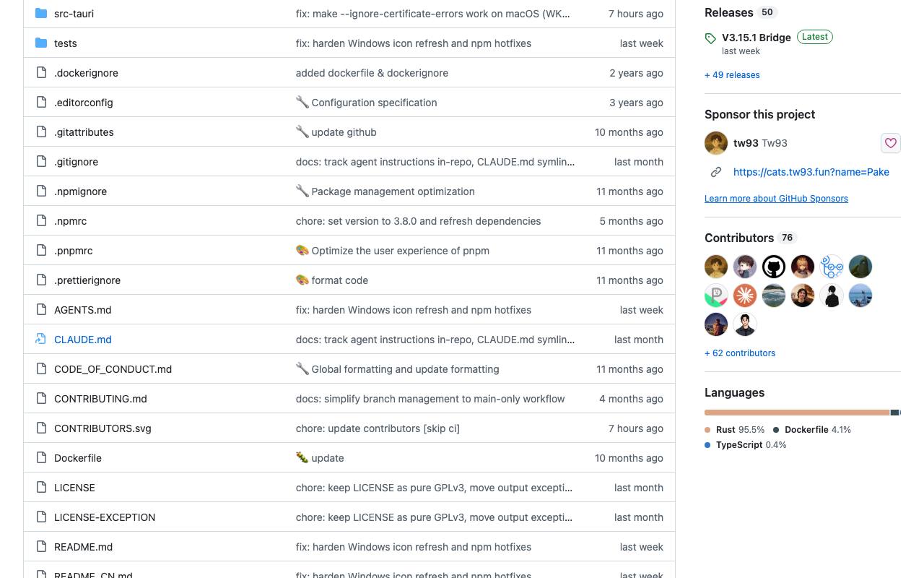924x578 pixels.
Task: Click the CONTRIBUTORS.svg commit message
Action: click(378, 428)
